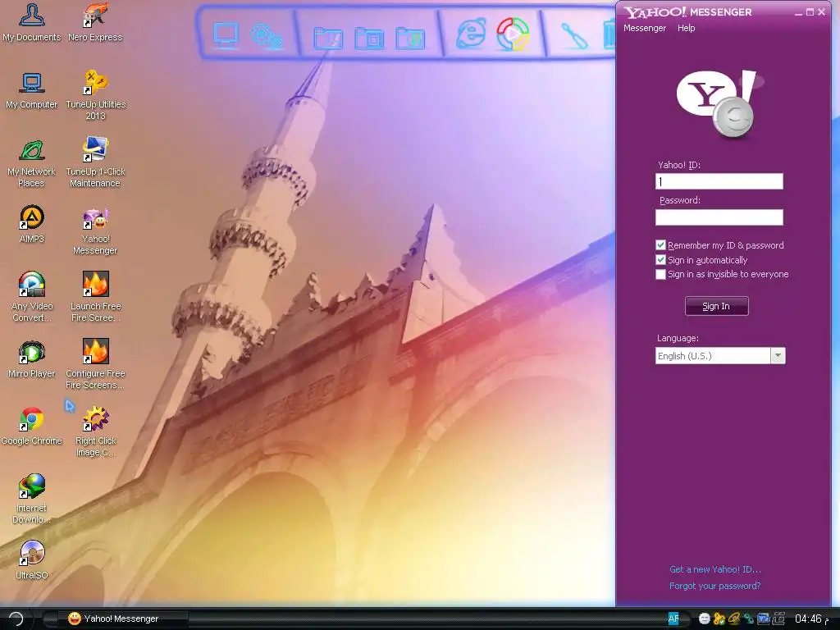Open middle folder icon in top dock
This screenshot has height=630, width=840.
(x=369, y=38)
